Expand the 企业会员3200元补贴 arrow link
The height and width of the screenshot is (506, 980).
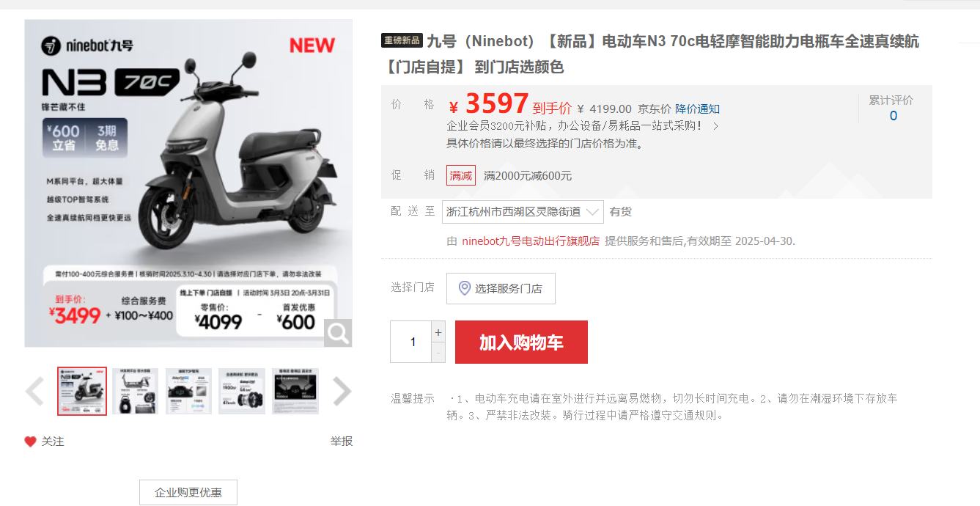(715, 126)
